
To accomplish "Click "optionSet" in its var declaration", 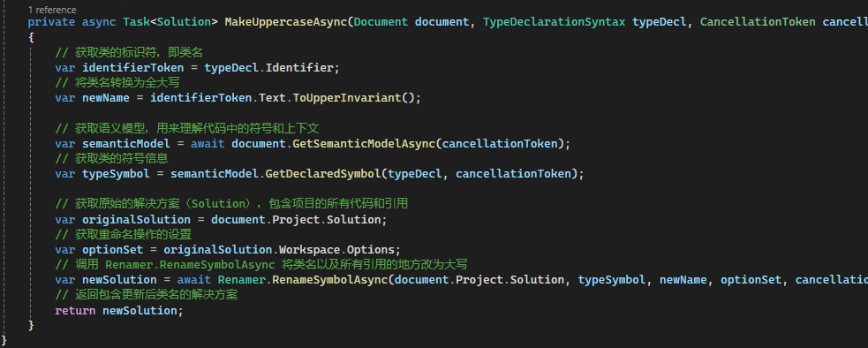I will pyautogui.click(x=113, y=249).
